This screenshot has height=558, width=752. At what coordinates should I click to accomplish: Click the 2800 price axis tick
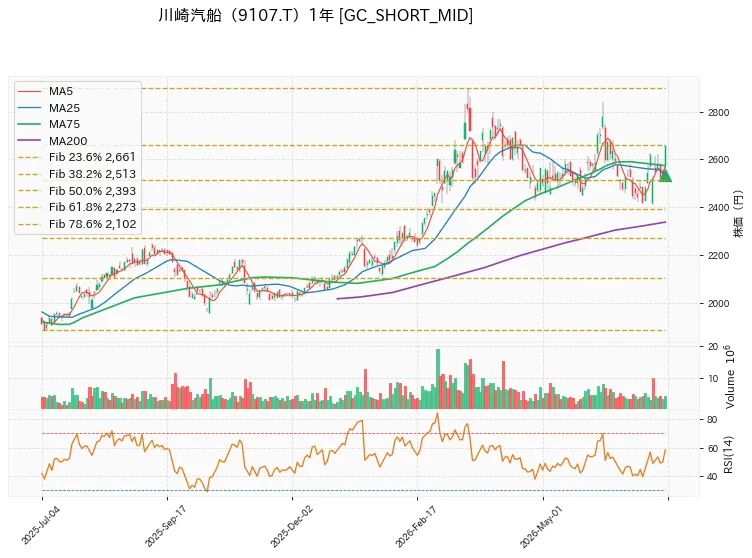click(x=718, y=113)
